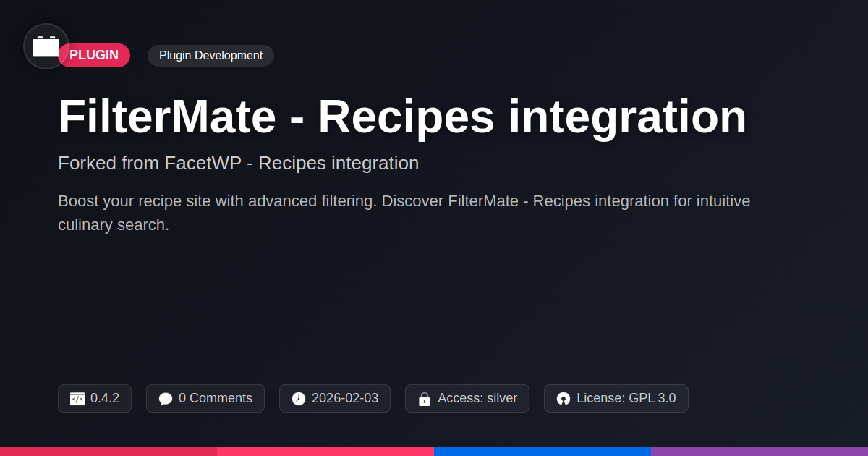Click the red PLUGIN badge

(94, 55)
